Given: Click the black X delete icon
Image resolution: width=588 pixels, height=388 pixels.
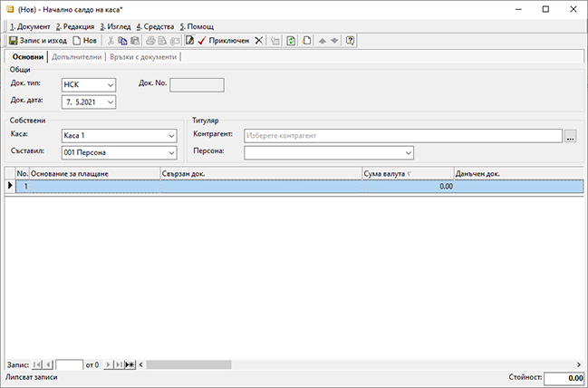Looking at the screenshot, I should point(259,41).
